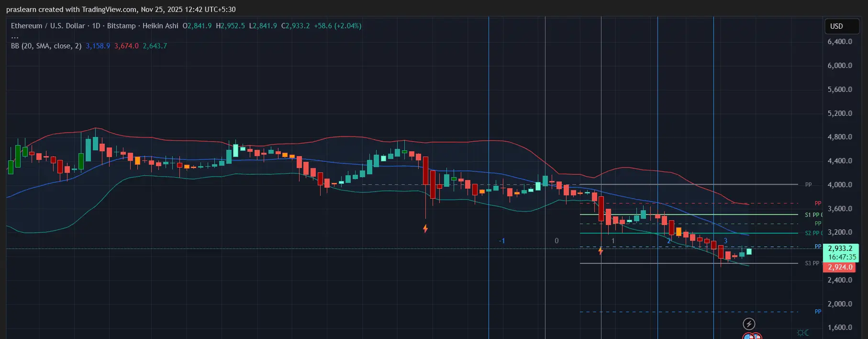Click the period marker labeled 0
The height and width of the screenshot is (339, 868).
(x=556, y=241)
